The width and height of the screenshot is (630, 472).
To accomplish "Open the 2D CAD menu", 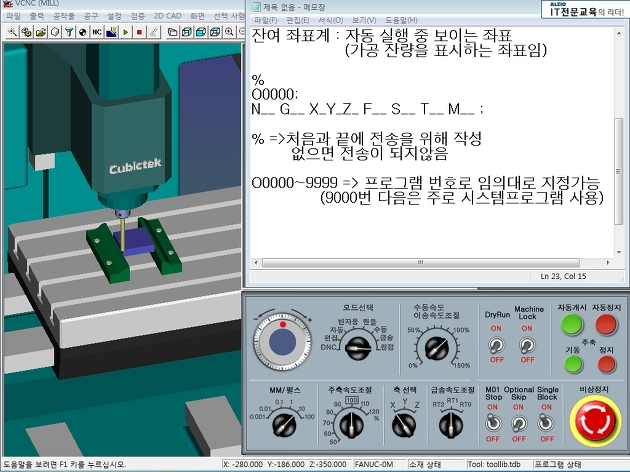I will tap(168, 16).
